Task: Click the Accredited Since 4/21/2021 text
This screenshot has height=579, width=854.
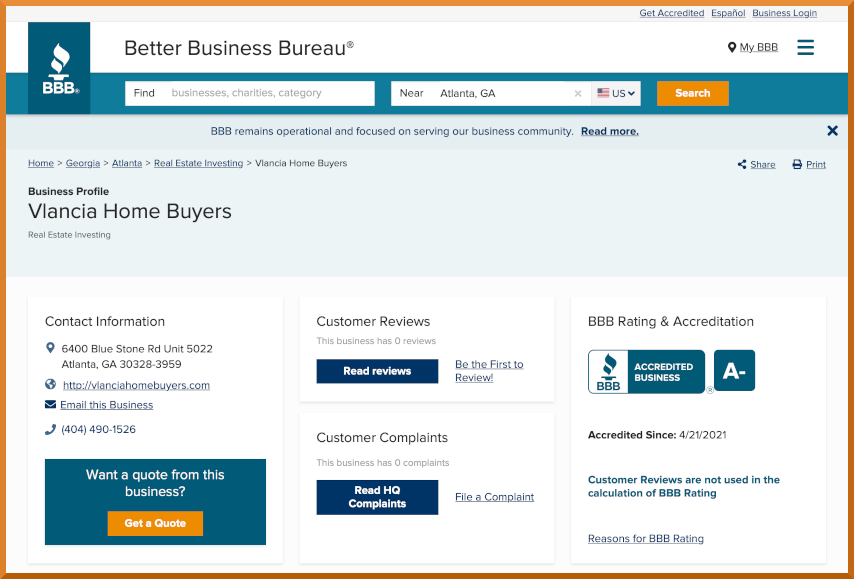Action: pyautogui.click(x=657, y=435)
